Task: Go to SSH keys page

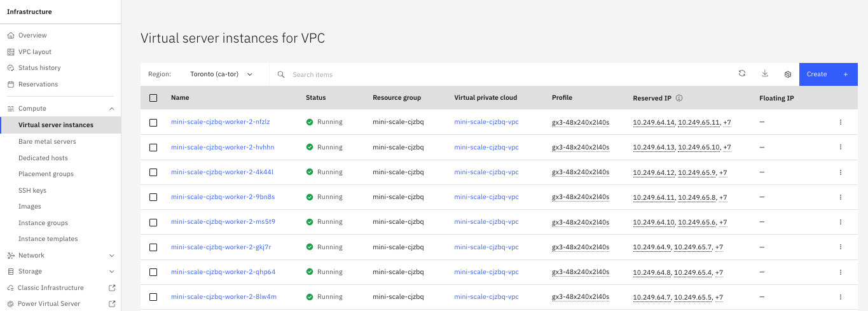Action: tap(32, 190)
